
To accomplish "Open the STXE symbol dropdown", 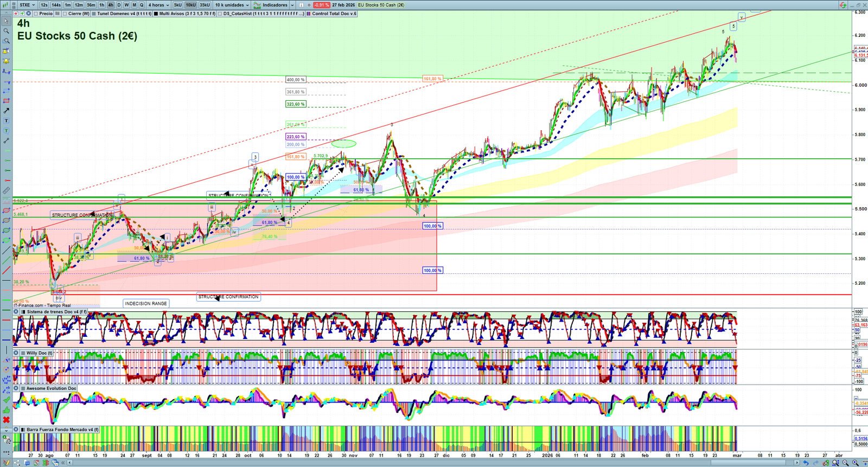I will (x=27, y=5).
